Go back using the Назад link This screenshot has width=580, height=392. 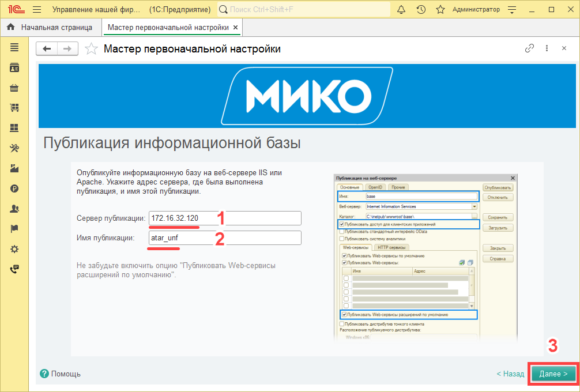(x=510, y=374)
